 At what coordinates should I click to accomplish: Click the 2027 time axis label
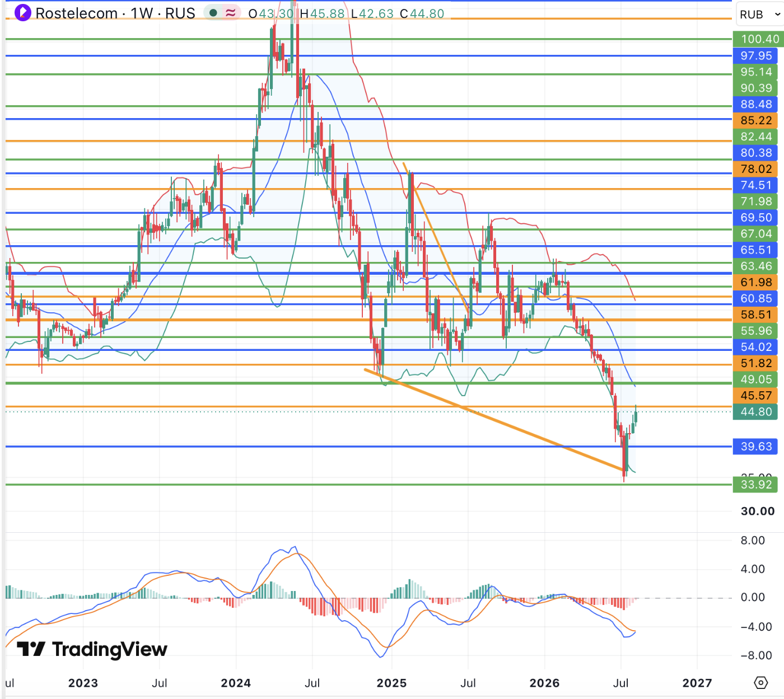click(x=697, y=683)
